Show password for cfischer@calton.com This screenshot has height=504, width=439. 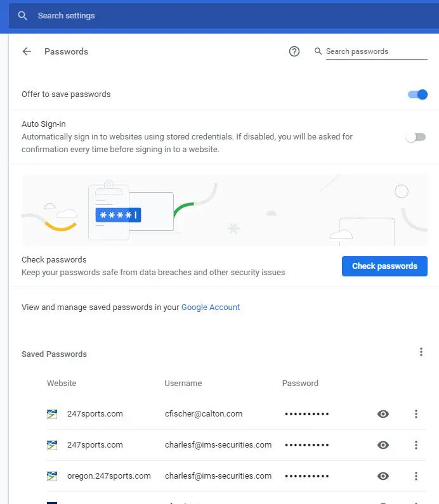pos(383,414)
